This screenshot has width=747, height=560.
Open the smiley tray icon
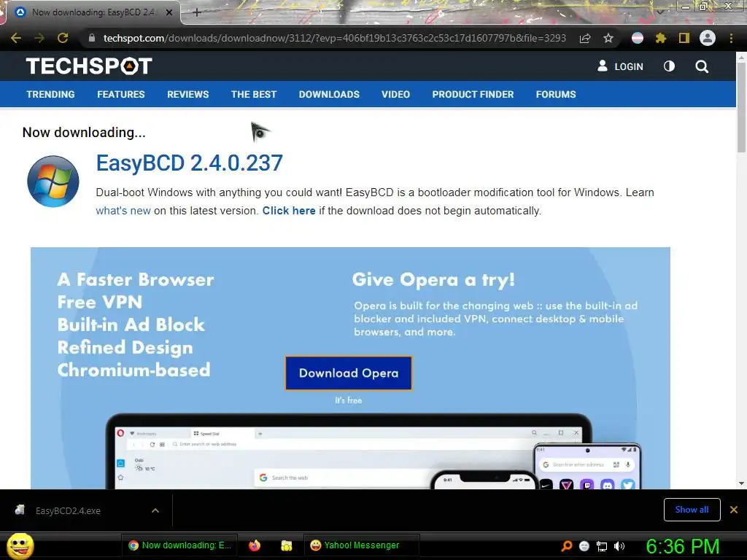click(x=584, y=546)
